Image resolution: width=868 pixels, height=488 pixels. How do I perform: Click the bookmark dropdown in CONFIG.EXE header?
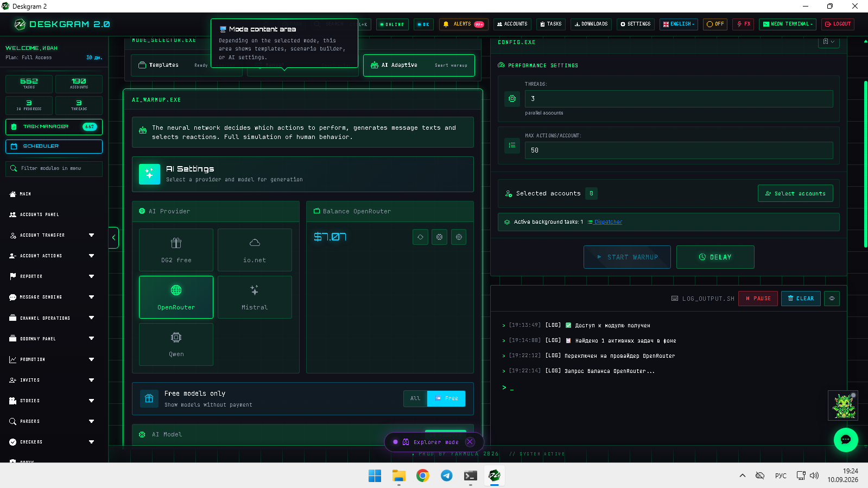[828, 41]
